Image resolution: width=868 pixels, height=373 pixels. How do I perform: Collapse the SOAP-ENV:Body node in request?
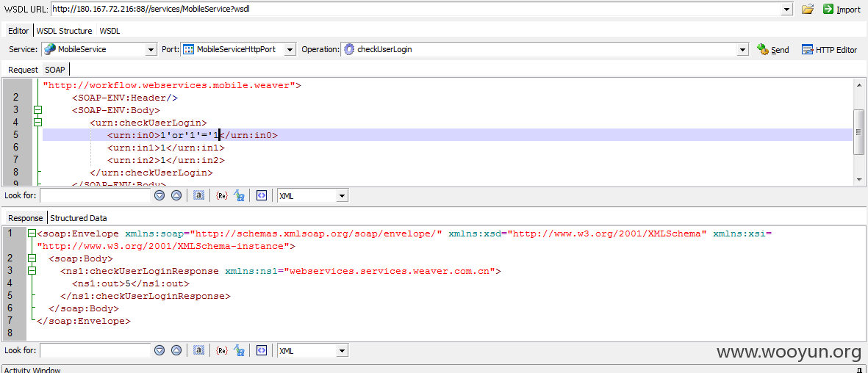[x=37, y=110]
